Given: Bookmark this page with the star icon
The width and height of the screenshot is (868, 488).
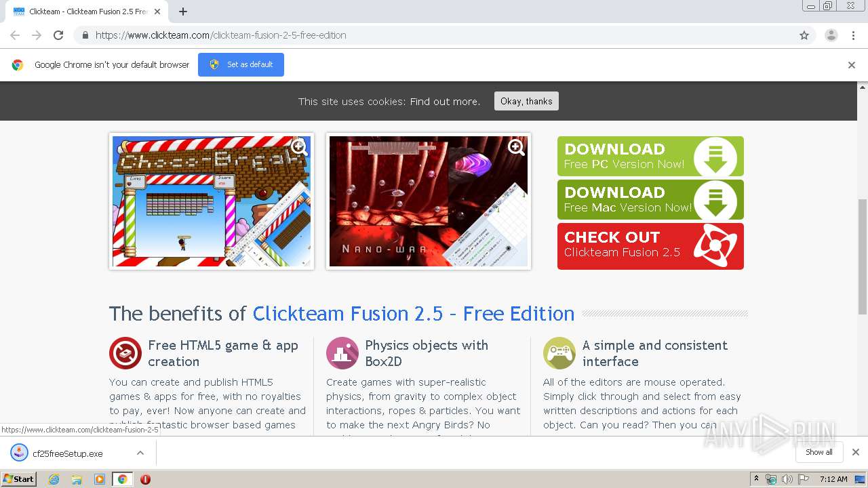Looking at the screenshot, I should point(804,35).
